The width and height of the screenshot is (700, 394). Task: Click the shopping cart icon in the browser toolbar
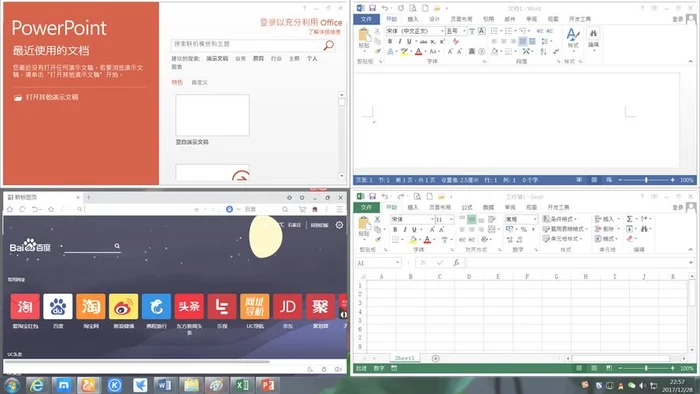tap(302, 209)
